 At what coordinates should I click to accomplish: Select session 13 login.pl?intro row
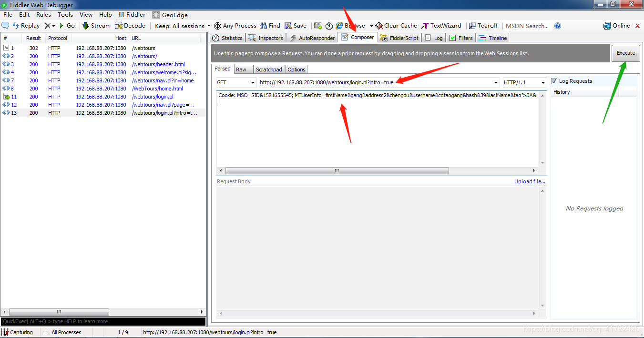click(104, 113)
